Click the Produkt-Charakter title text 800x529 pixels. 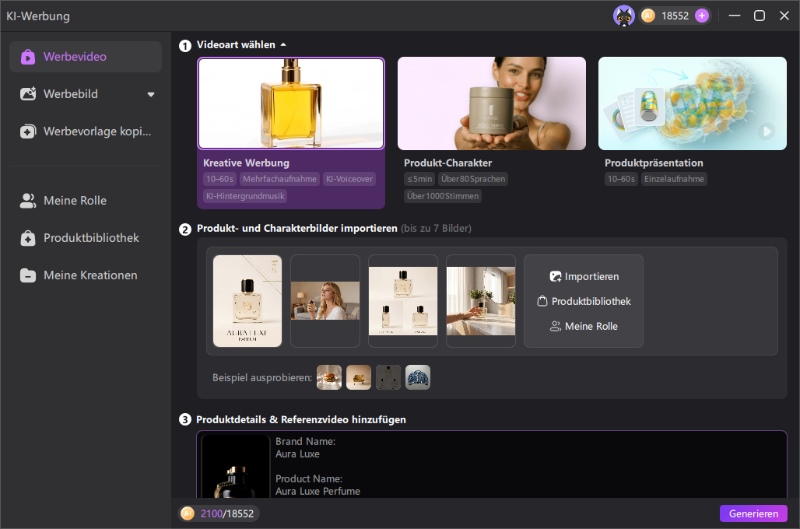448,163
